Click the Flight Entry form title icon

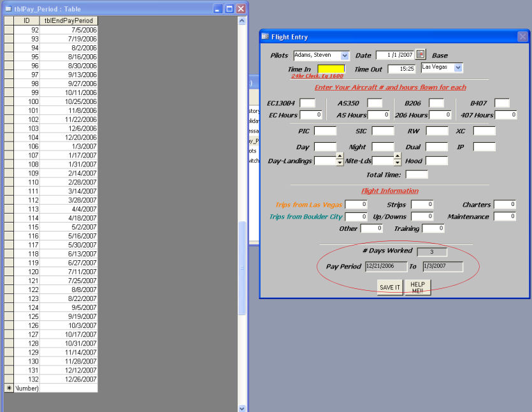[x=265, y=37]
